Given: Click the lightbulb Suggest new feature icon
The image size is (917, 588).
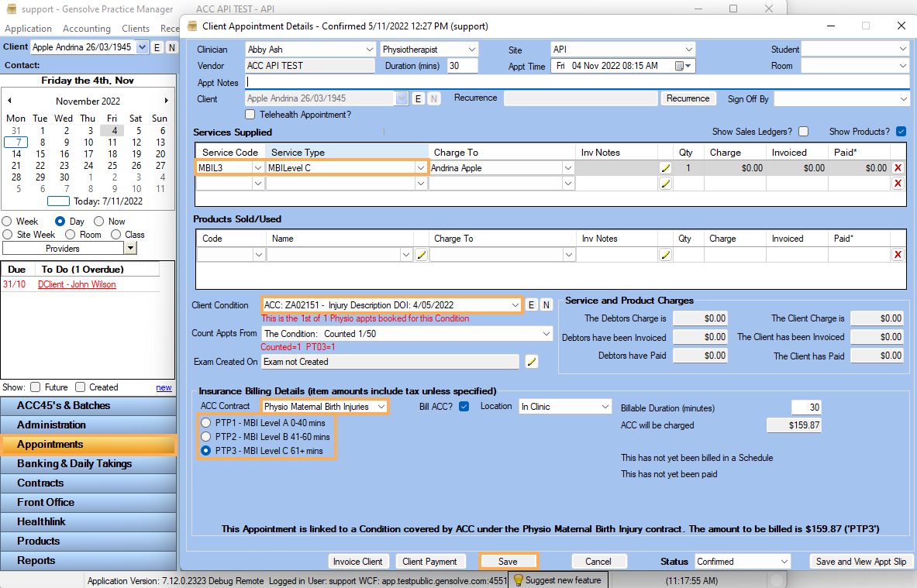Looking at the screenshot, I should coord(518,580).
